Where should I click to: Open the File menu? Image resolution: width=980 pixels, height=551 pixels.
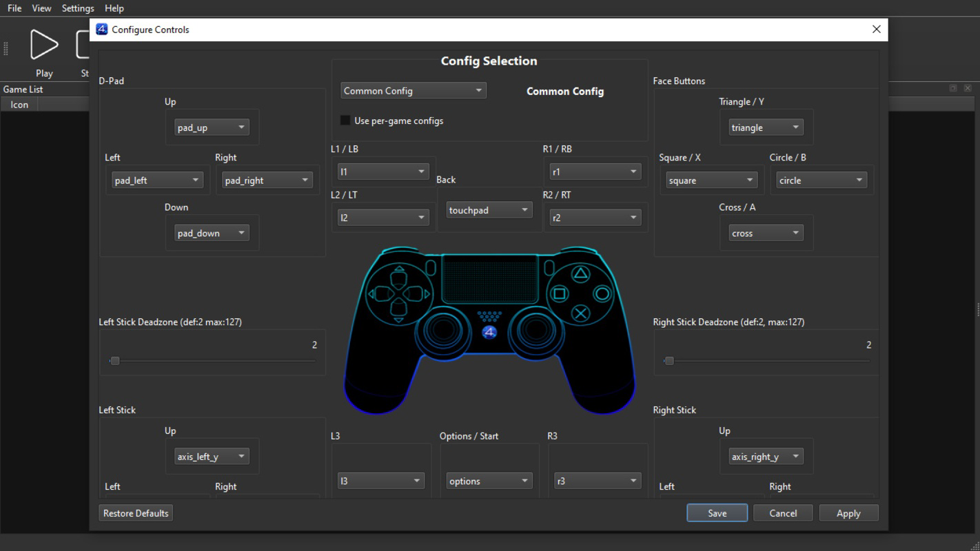14,8
